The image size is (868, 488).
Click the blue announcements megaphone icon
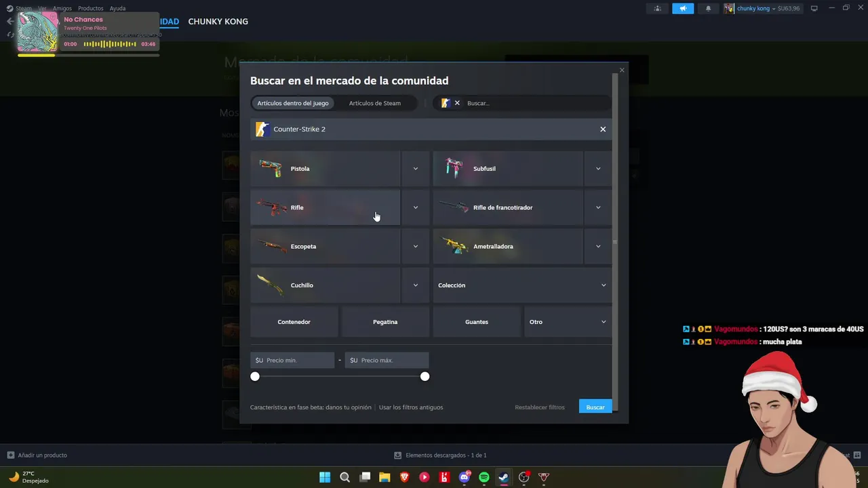(x=683, y=8)
